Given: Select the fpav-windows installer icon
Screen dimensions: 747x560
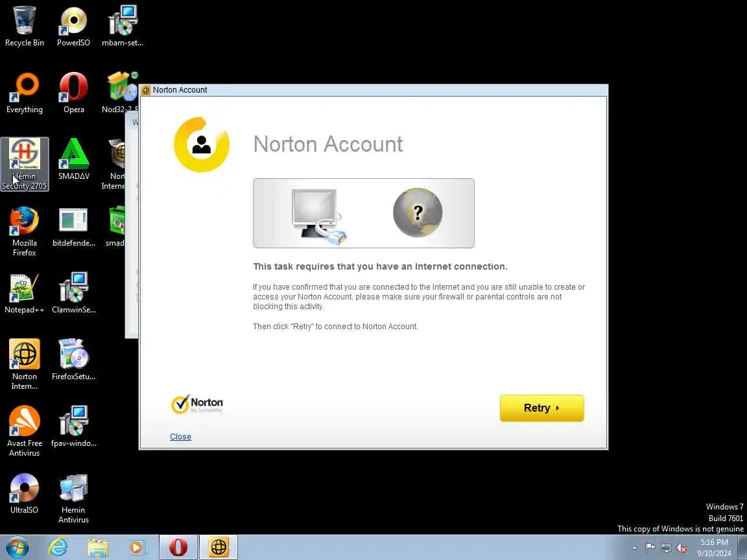Looking at the screenshot, I should [73, 426].
